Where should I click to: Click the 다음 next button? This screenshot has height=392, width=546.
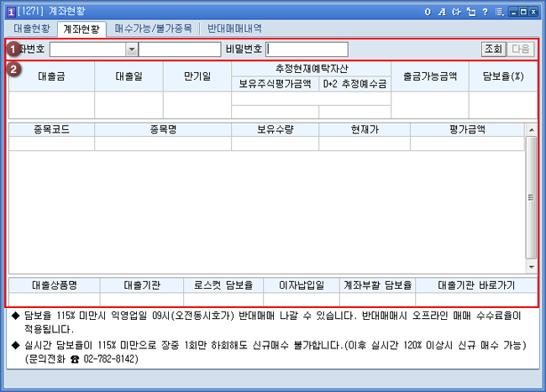point(520,49)
